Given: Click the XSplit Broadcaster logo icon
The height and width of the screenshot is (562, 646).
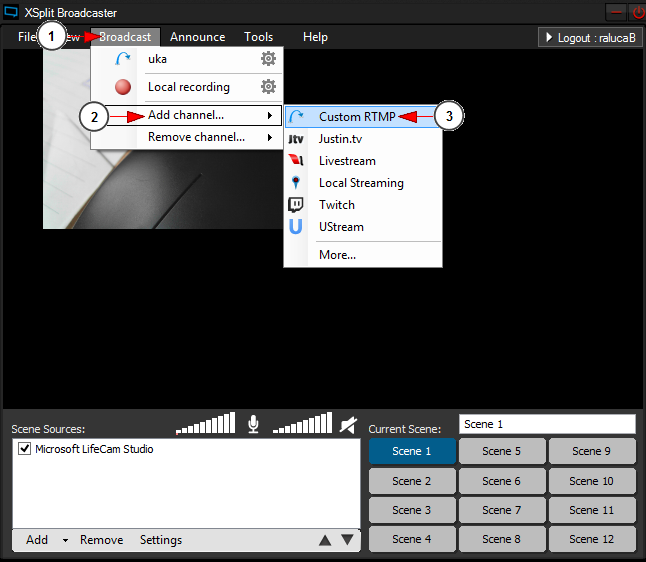Looking at the screenshot, I should click(11, 12).
